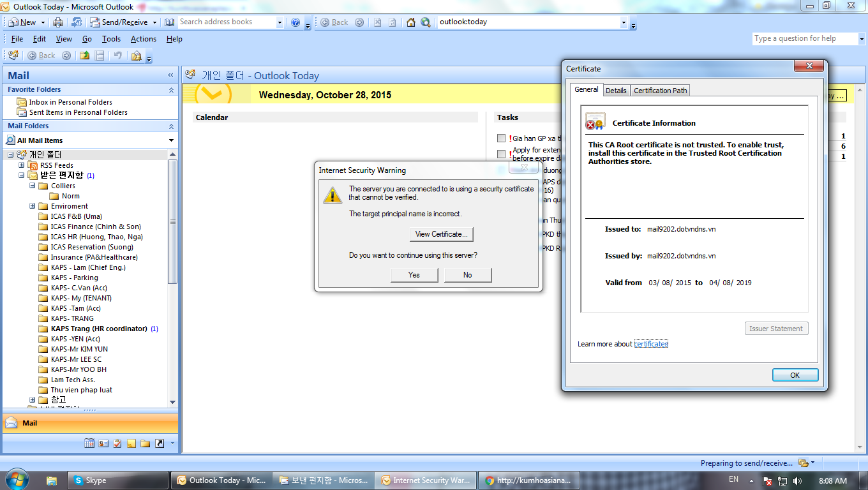The width and height of the screenshot is (868, 490).
Task: Select the Norm folder
Action: pos(71,196)
